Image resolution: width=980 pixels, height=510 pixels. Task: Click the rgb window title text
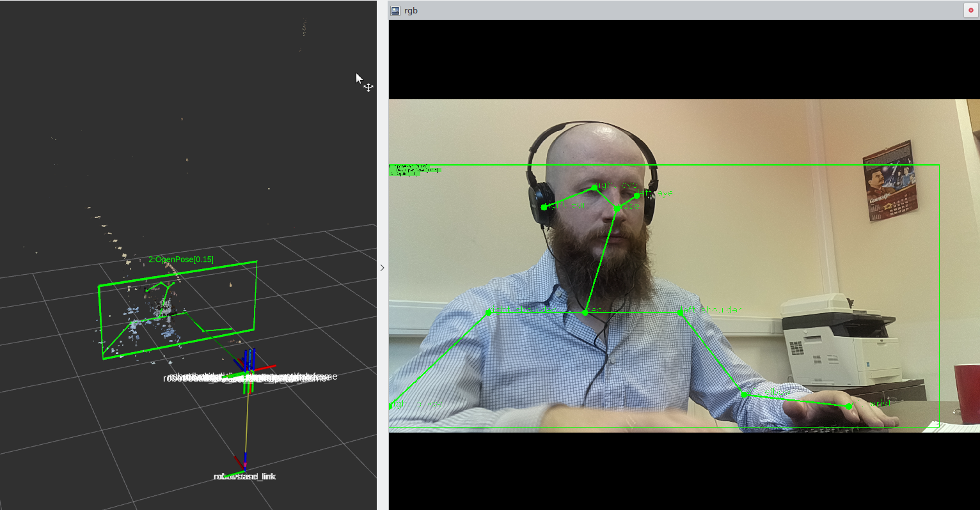tap(411, 10)
